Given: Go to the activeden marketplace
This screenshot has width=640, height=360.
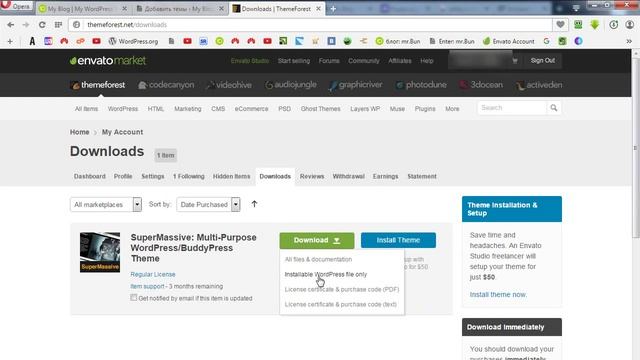Looking at the screenshot, I should tap(539, 85).
